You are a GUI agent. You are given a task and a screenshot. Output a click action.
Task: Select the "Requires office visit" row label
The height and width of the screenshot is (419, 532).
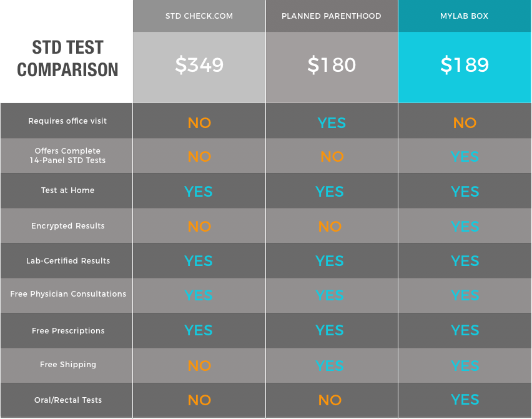pyautogui.click(x=67, y=121)
